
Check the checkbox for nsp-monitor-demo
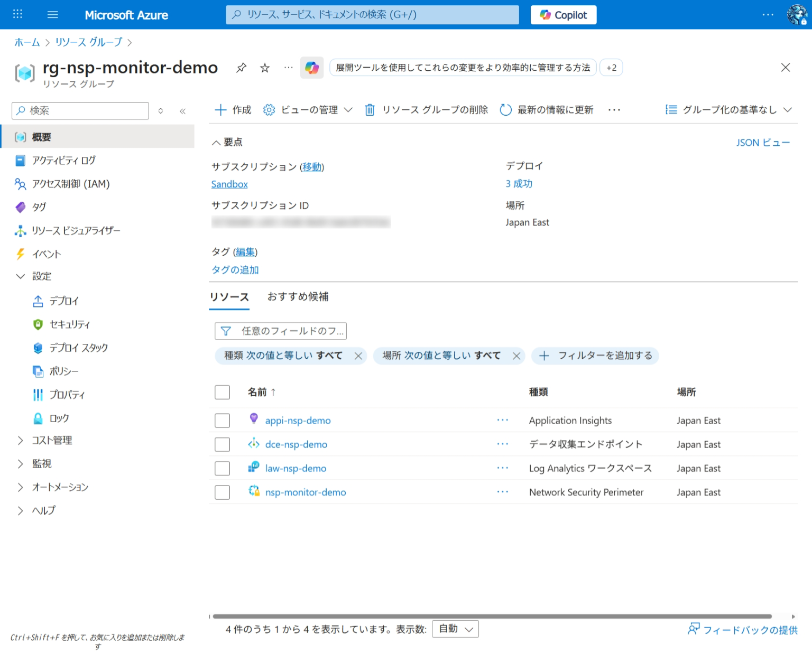[222, 492]
